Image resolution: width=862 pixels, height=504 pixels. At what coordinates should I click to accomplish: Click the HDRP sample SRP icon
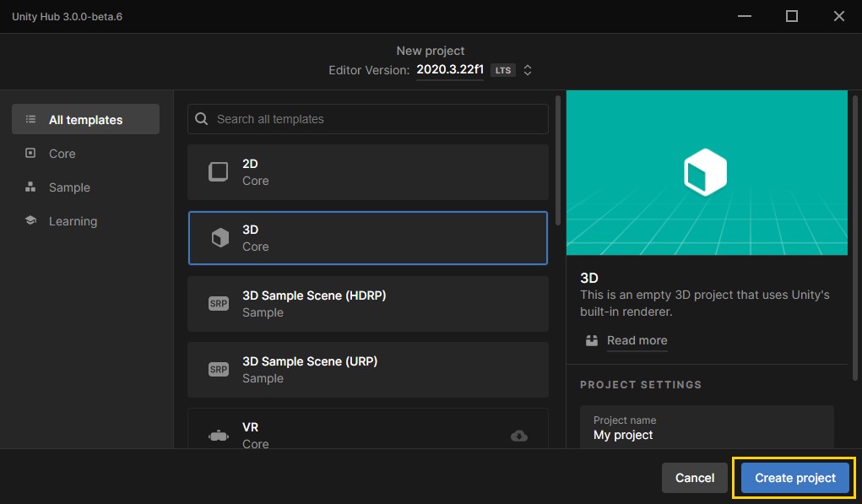point(219,303)
